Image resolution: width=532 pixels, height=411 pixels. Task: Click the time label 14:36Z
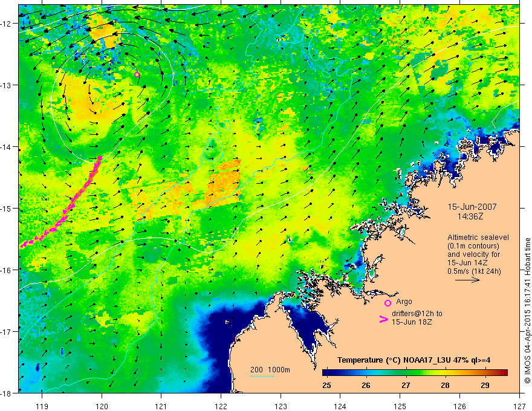470,216
